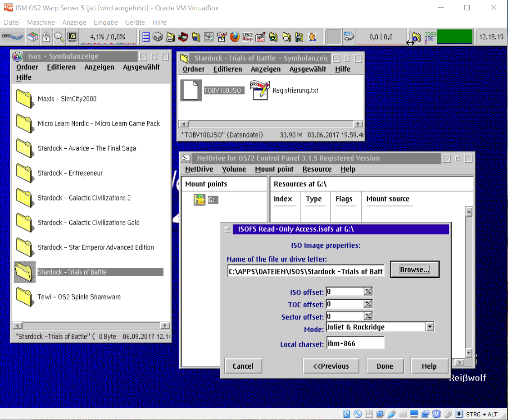Open the Mode dropdown arrow for Joliet & Rockridge
The image size is (508, 420).
point(430,327)
